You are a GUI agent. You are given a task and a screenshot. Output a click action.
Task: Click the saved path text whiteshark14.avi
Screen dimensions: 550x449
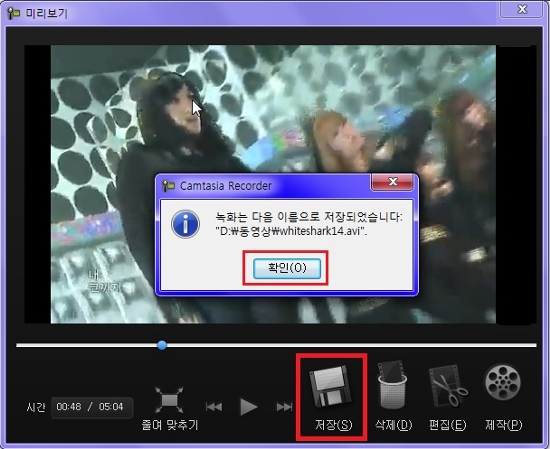tap(291, 231)
